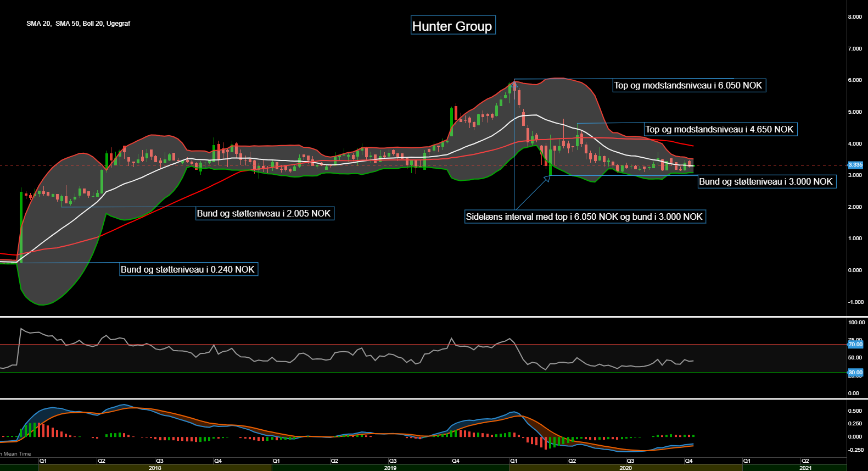Click the Q1 marker of 2018
The image size is (868, 471).
(43, 461)
